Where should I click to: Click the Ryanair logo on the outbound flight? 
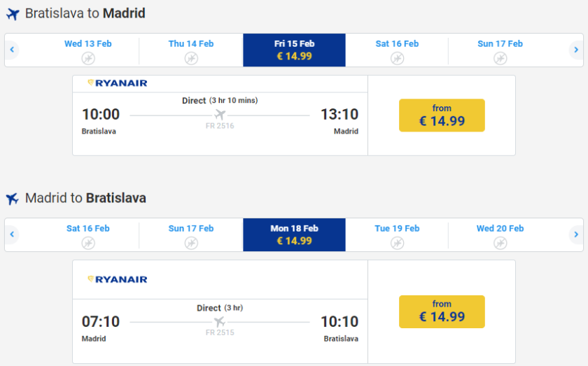(x=118, y=83)
